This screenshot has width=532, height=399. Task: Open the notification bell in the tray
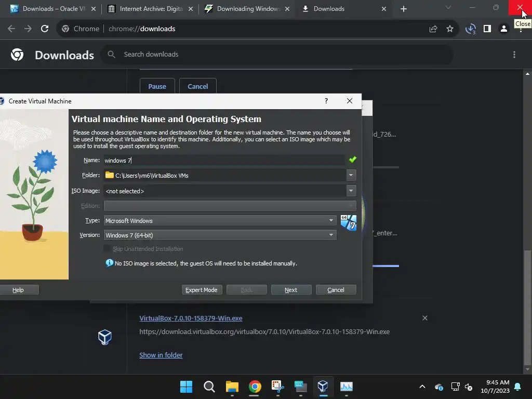point(518,387)
